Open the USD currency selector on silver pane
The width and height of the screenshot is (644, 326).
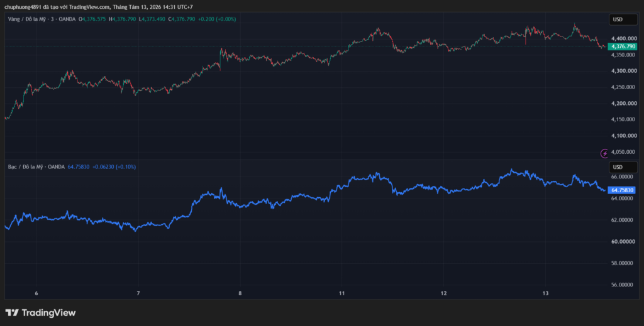[623, 167]
